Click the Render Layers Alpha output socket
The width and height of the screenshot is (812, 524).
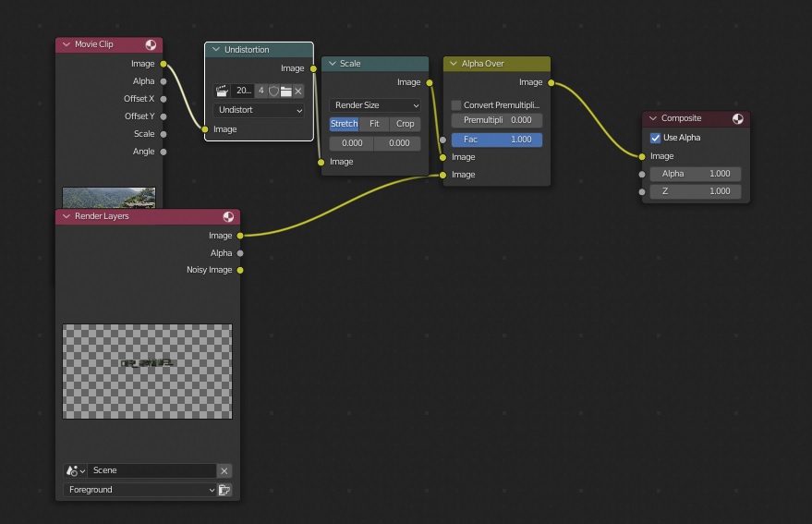click(x=240, y=253)
